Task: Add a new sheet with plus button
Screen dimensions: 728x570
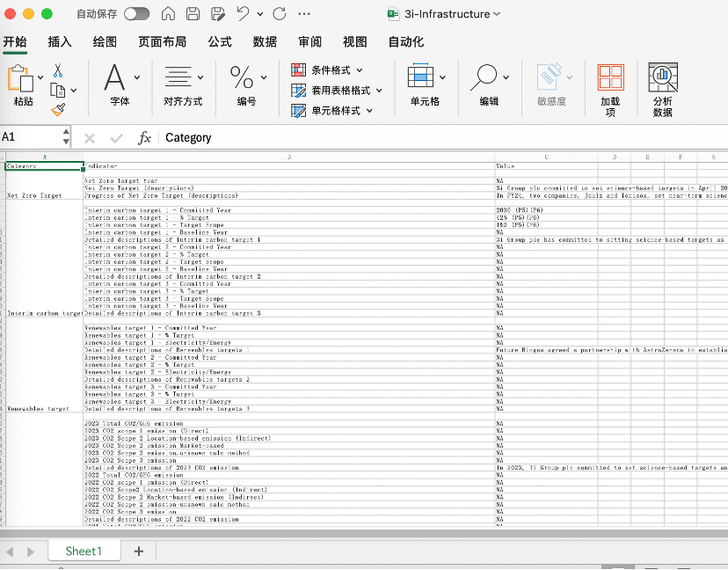Action: (138, 552)
